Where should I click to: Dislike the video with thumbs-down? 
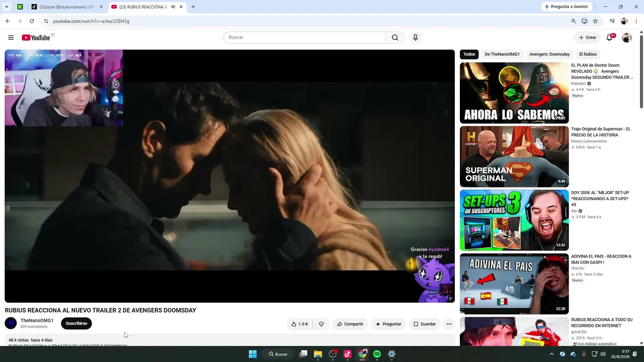(321, 324)
